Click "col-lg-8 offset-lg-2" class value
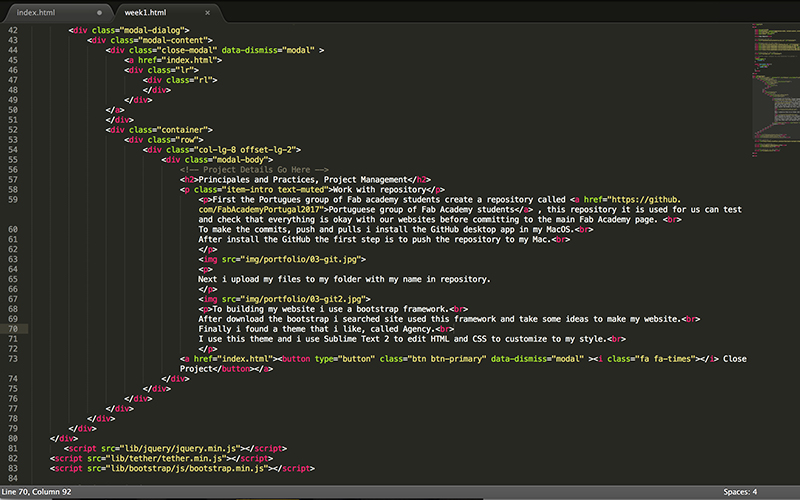This screenshot has width=800, height=500. click(245, 150)
